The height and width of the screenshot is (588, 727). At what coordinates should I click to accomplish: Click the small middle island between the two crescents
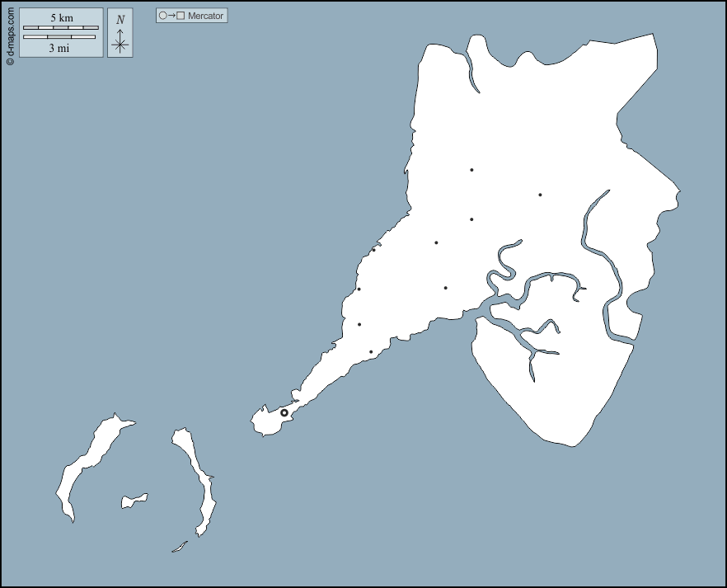point(134,500)
